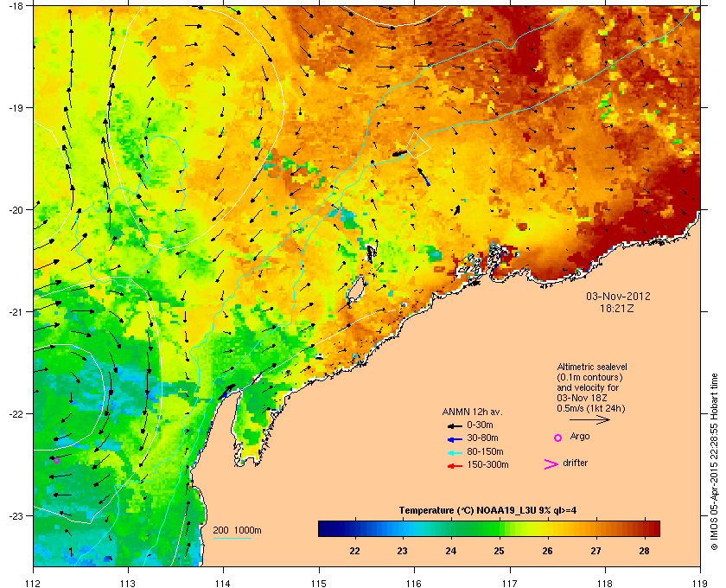Click the '30-80m' depth label

coord(482,438)
